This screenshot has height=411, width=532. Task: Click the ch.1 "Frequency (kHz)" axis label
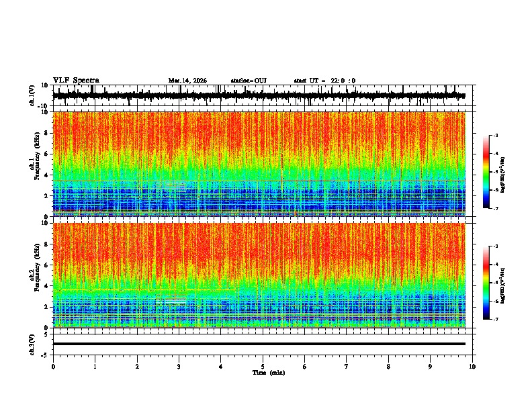pos(37,156)
